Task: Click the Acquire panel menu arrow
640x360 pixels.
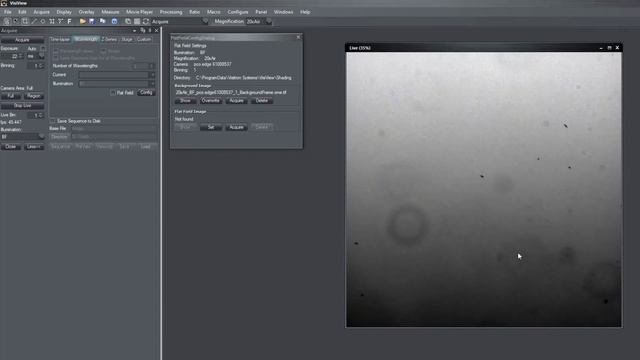Action: click(x=135, y=31)
